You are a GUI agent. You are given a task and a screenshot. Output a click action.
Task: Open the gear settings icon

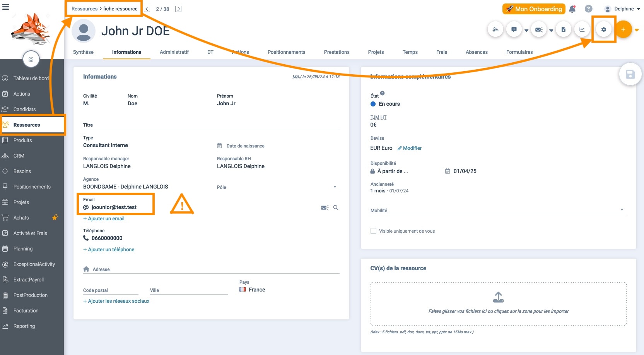coord(604,29)
